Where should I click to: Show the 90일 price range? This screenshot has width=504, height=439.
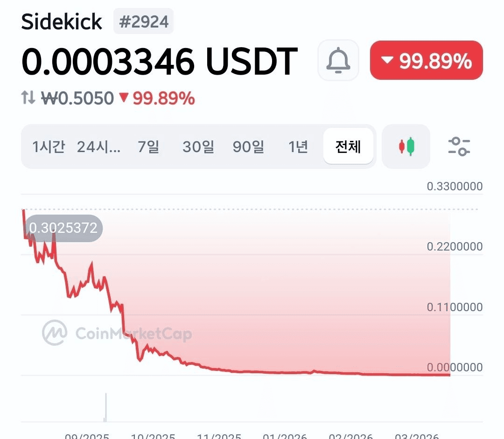(249, 147)
